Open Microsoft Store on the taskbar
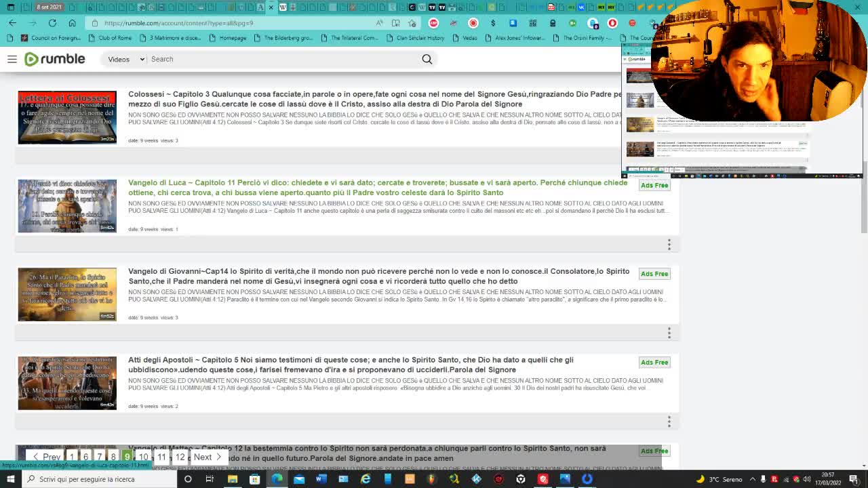 (254, 479)
